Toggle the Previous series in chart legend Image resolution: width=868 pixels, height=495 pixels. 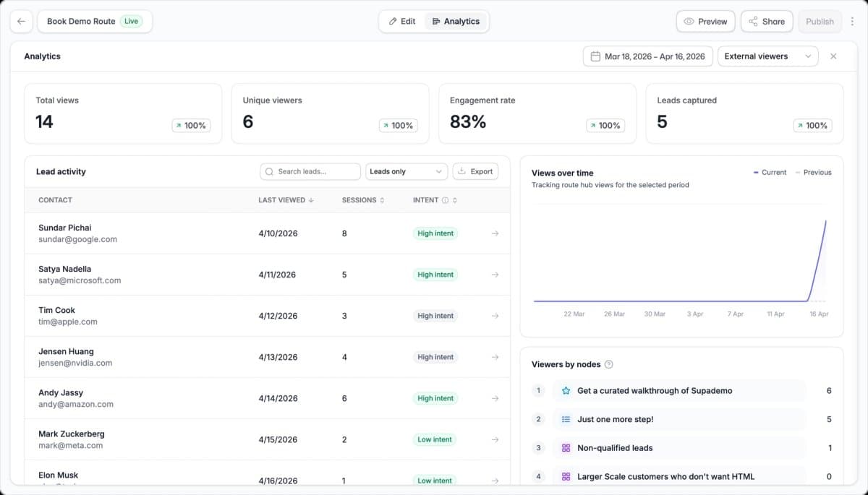pos(813,173)
